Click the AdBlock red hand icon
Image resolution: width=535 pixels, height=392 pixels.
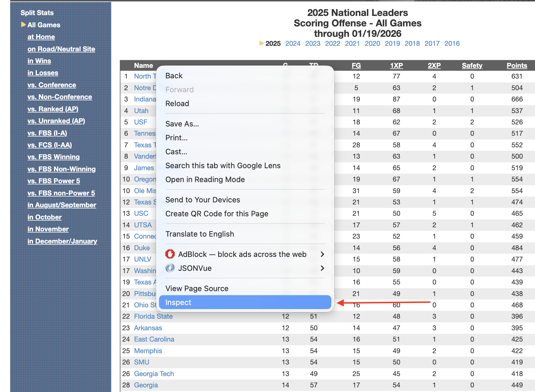(170, 254)
